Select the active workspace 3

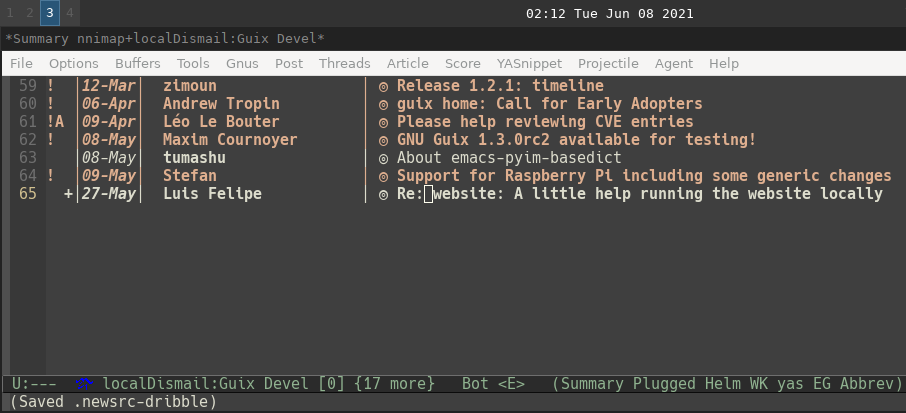pos(50,13)
